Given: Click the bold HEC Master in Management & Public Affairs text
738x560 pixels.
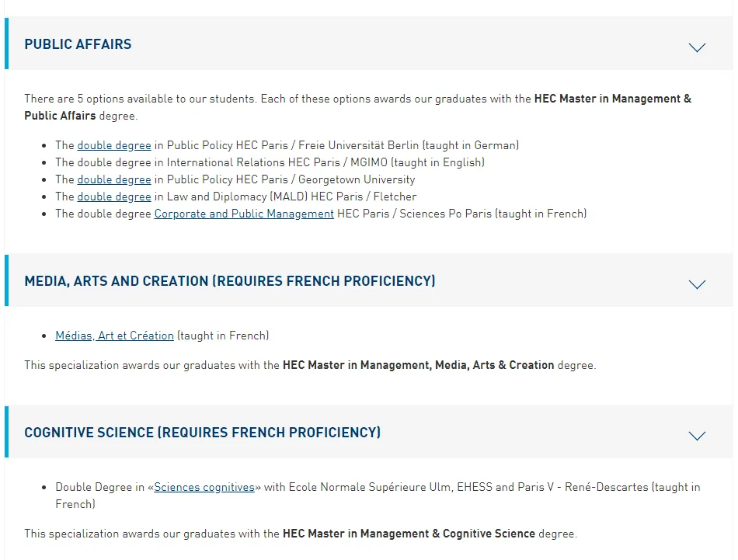Looking at the screenshot, I should click(612, 99).
